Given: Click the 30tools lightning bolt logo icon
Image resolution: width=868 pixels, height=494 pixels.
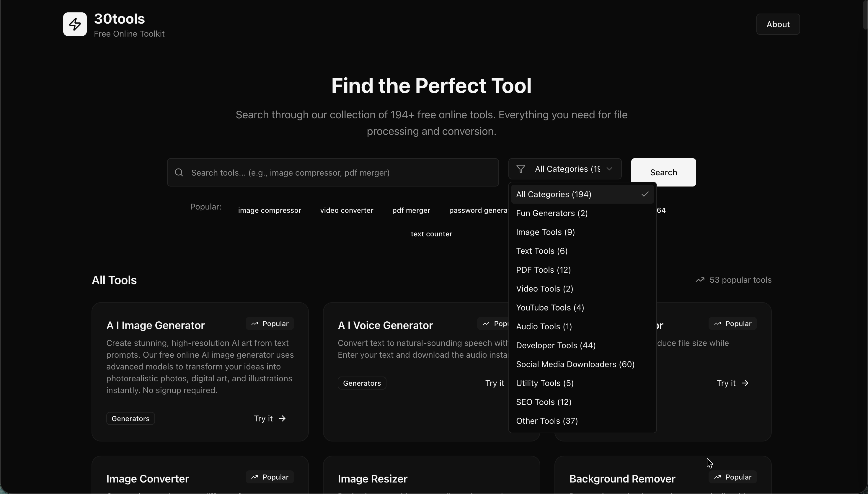Looking at the screenshot, I should click(75, 24).
